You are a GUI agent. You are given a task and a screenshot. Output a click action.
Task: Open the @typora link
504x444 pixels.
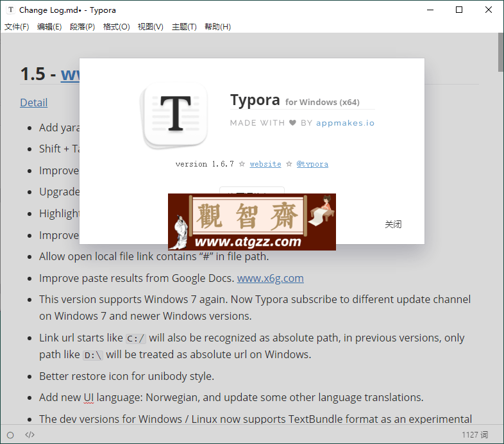tap(312, 164)
